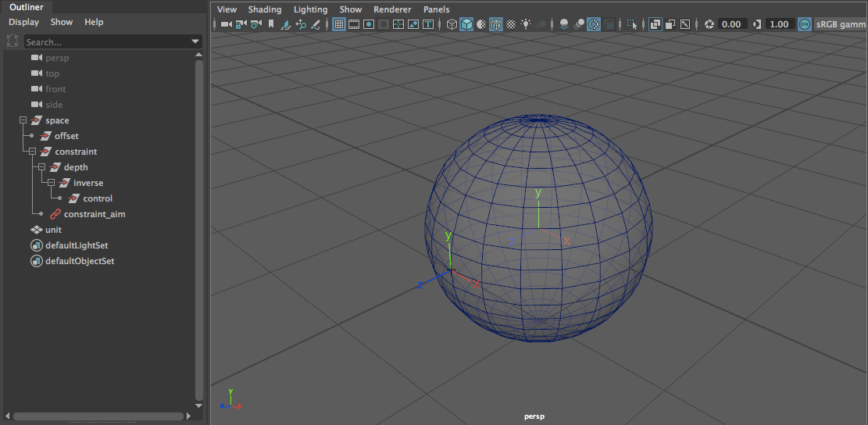Toggle the X-Ray Joints icon
868x425 pixels.
tap(684, 24)
